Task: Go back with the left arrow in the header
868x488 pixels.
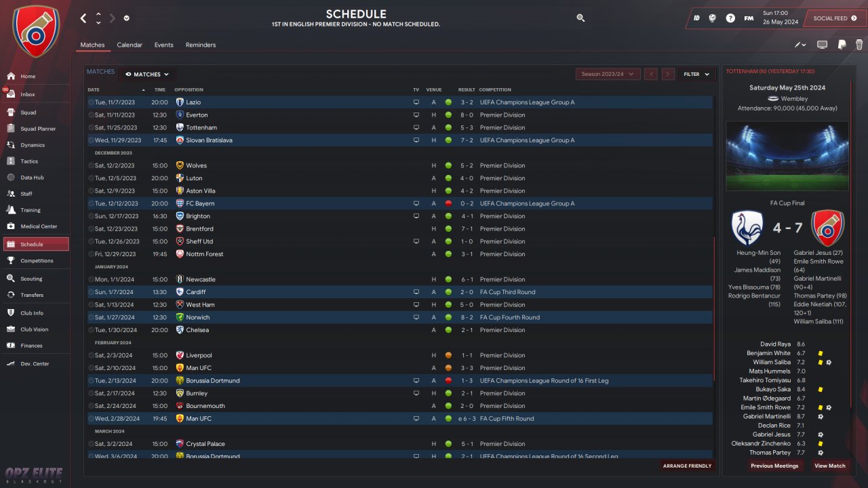Action: 83,18
